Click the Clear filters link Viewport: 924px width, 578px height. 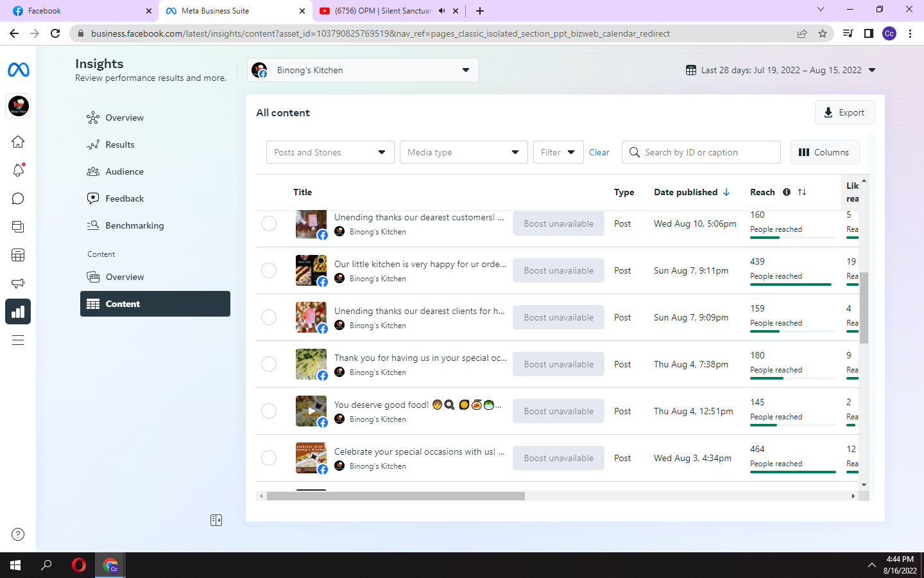click(x=599, y=152)
